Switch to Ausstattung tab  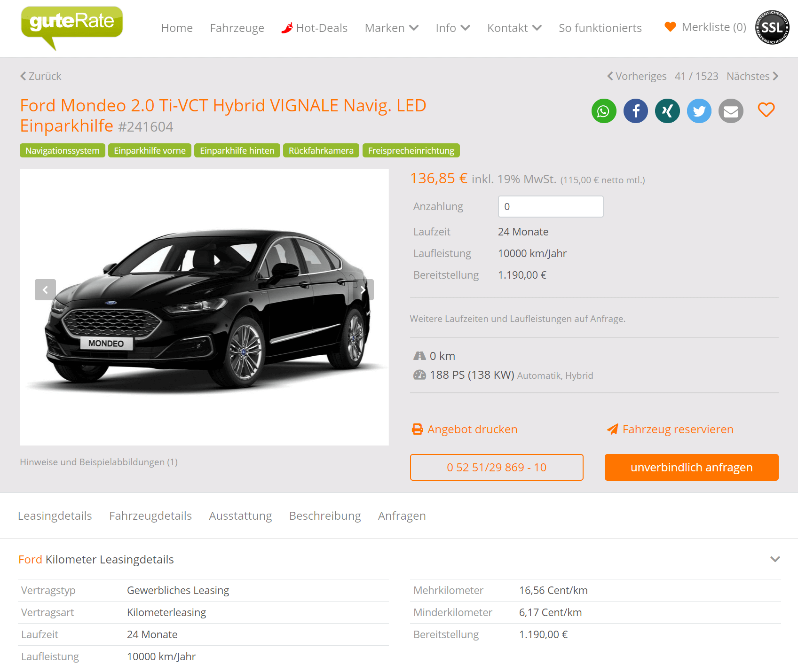click(x=240, y=516)
